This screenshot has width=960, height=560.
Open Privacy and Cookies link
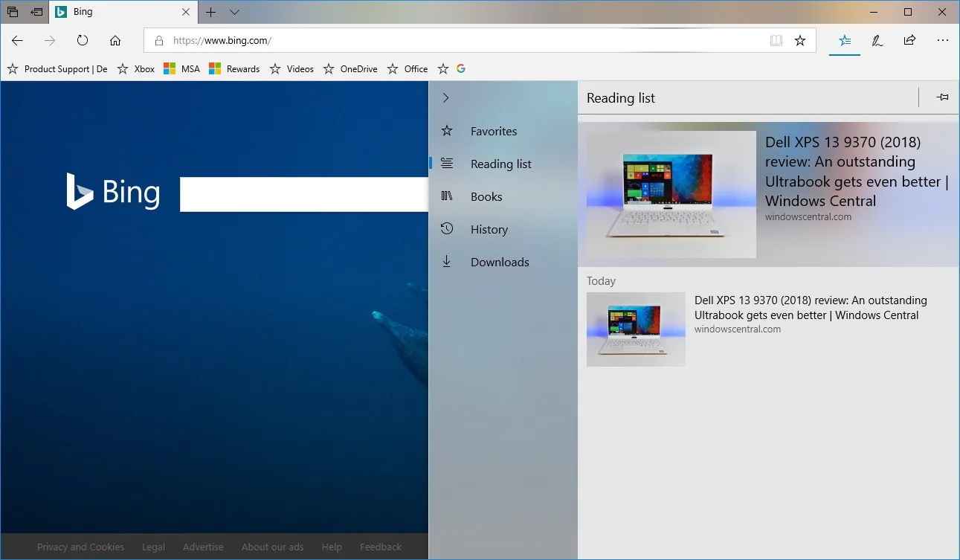coord(80,547)
